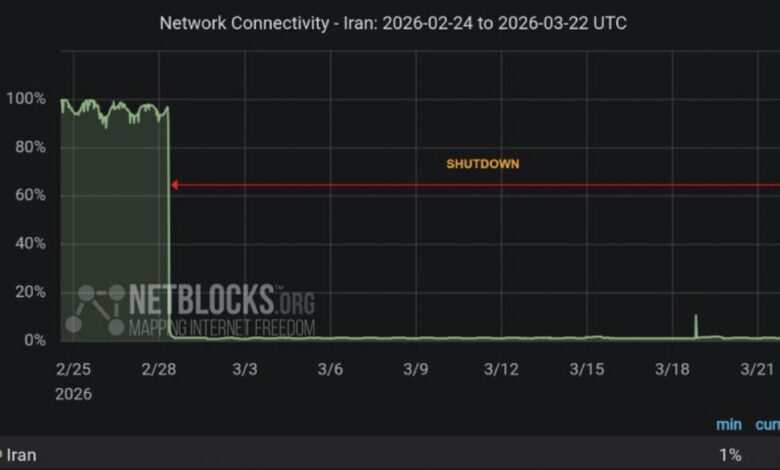Click the Mapping Internet Freedom tagline
This screenshot has height=470, width=780.
coord(222,328)
